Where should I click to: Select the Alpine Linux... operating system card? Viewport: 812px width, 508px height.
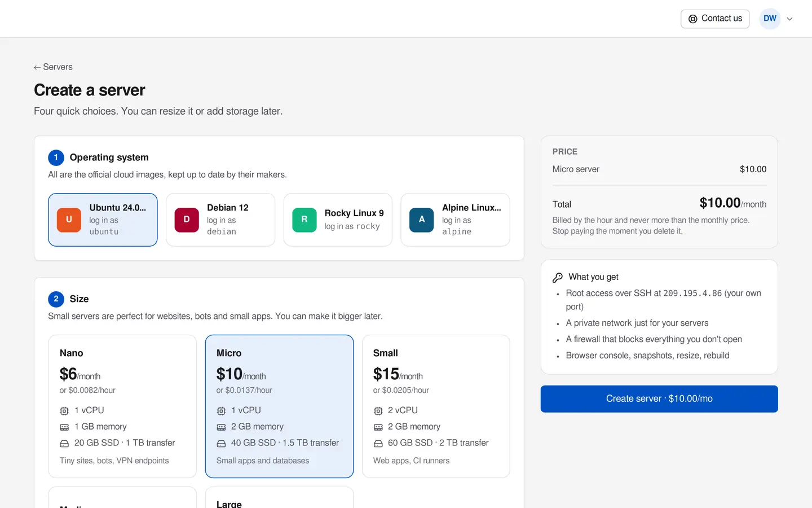click(455, 220)
